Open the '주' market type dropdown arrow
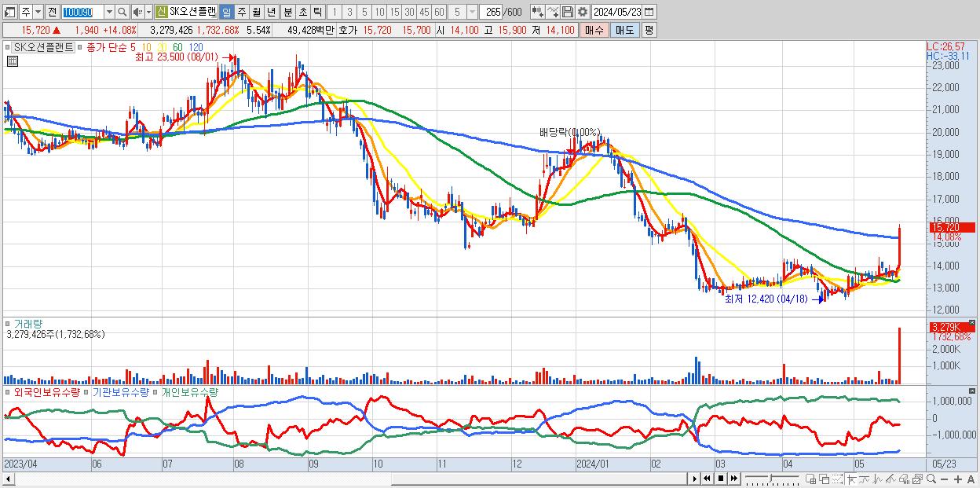Image resolution: width=980 pixels, height=488 pixels. [38, 12]
